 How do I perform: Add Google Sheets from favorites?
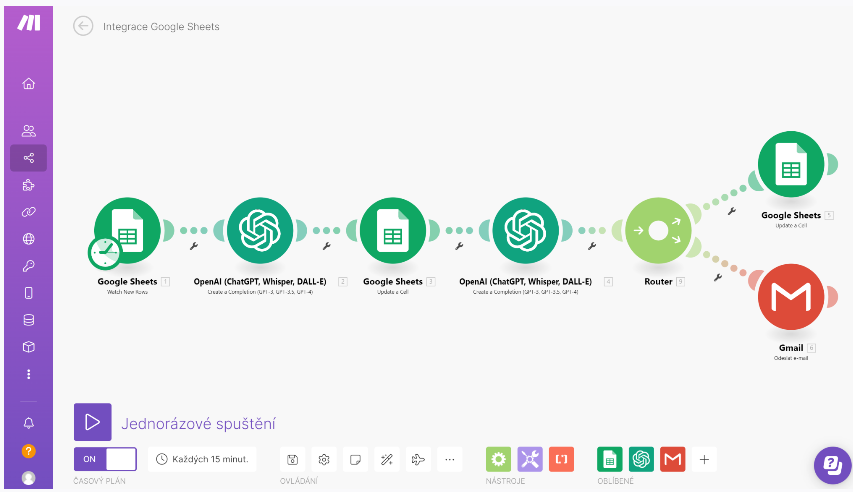tap(610, 459)
